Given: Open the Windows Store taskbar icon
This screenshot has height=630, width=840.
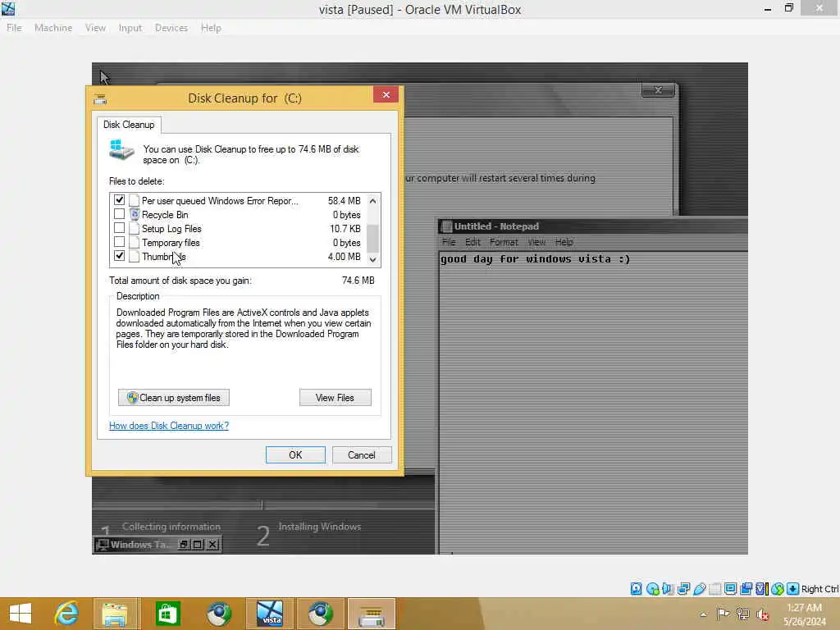Looking at the screenshot, I should (167, 614).
